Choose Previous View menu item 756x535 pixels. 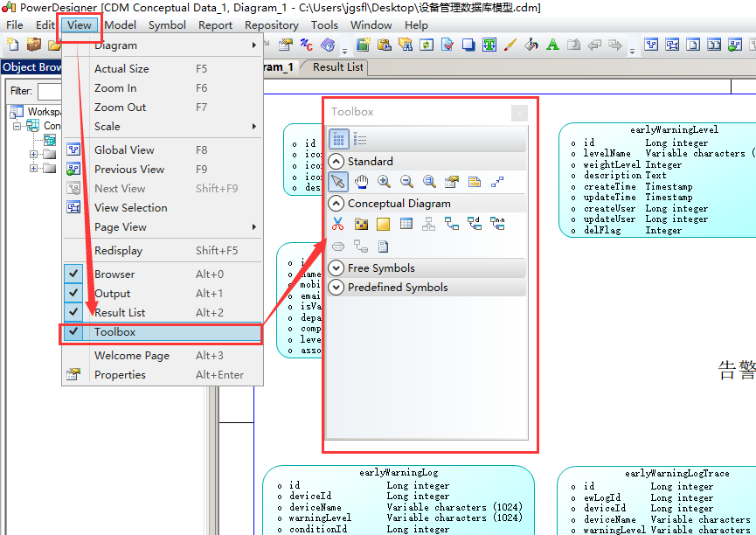tap(163, 170)
